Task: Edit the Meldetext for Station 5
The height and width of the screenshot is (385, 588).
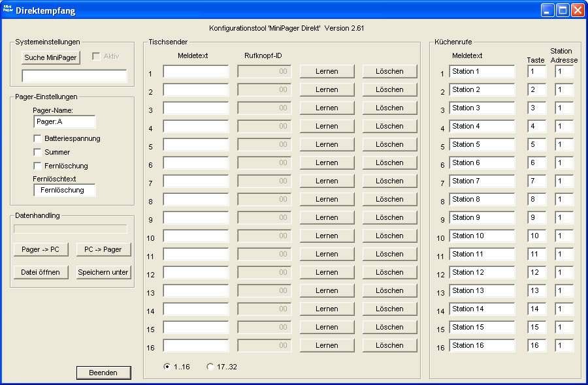Action: (x=482, y=145)
